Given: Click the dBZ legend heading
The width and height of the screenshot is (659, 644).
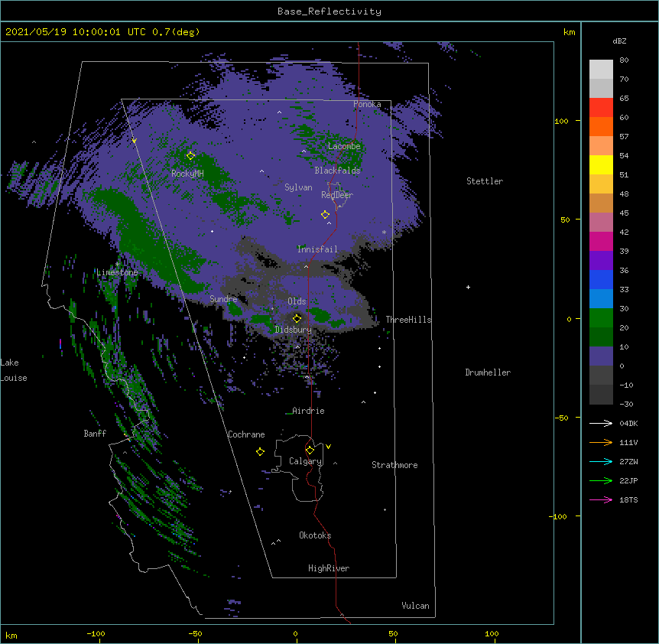Looking at the screenshot, I should (619, 41).
